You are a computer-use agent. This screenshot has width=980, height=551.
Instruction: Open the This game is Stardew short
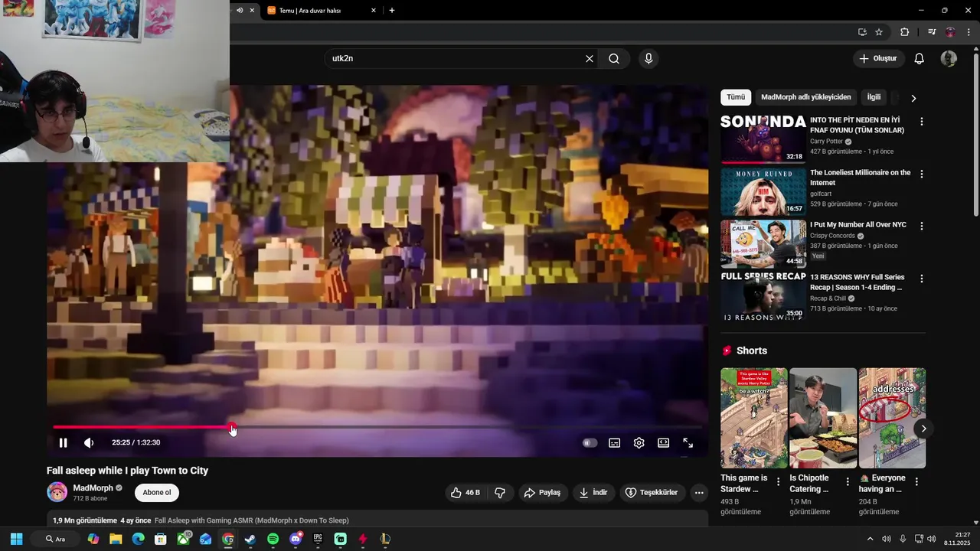pyautogui.click(x=754, y=418)
